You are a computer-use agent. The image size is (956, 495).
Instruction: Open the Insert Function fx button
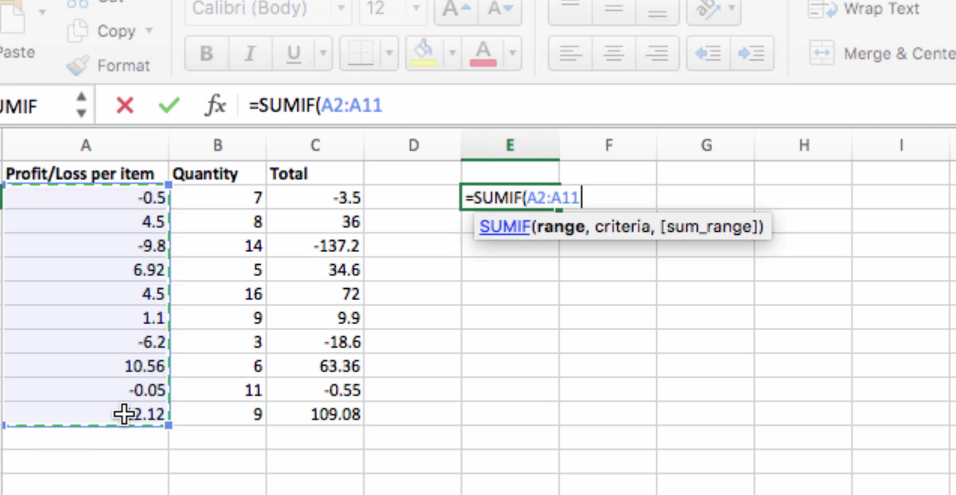pos(215,105)
